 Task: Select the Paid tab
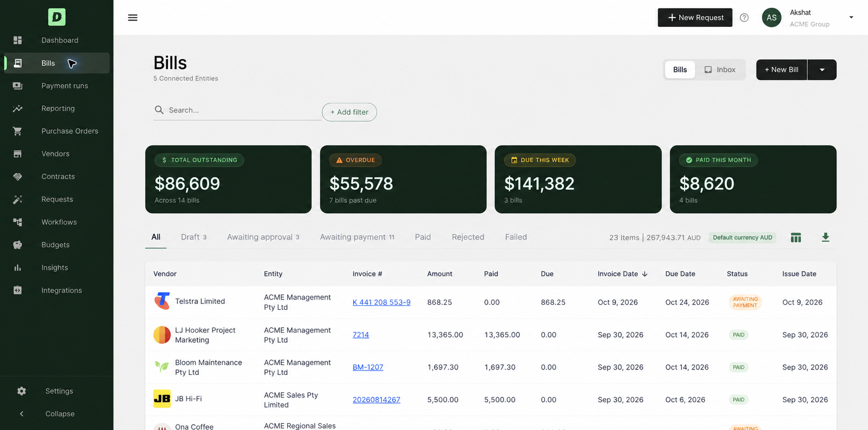(423, 237)
